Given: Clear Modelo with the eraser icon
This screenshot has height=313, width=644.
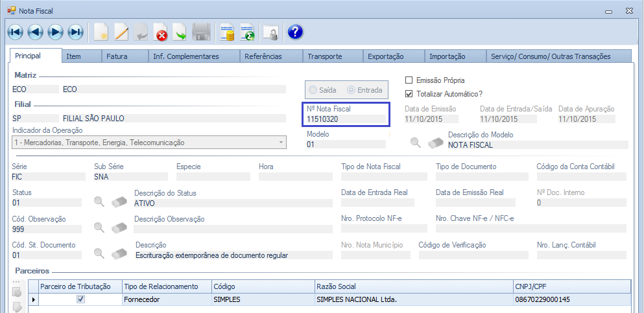Looking at the screenshot, I should (436, 143).
